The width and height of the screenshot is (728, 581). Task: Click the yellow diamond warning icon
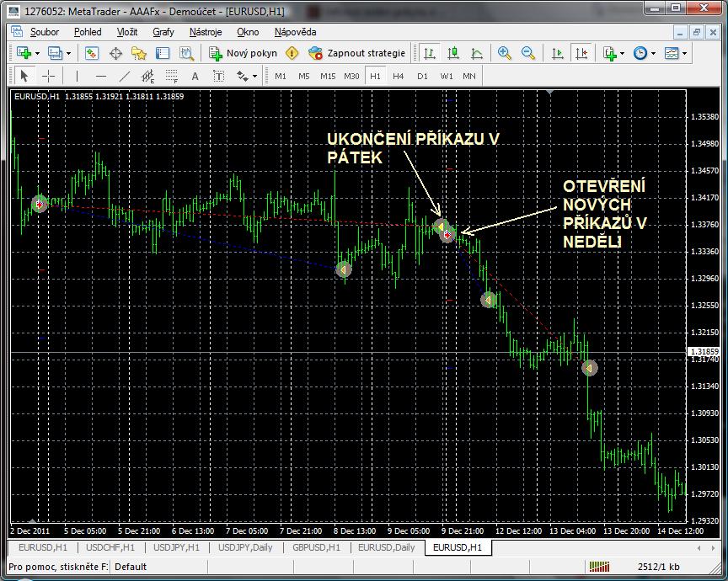click(x=292, y=53)
